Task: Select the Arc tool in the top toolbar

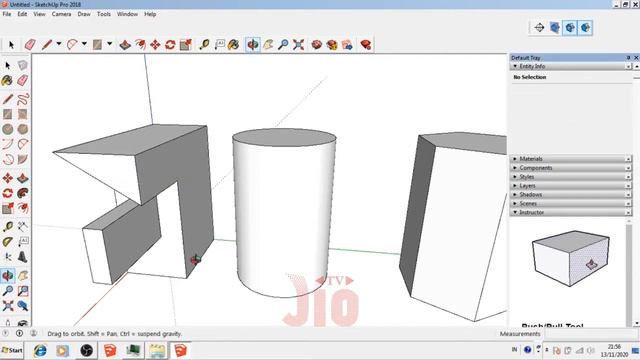Action: tap(72, 44)
